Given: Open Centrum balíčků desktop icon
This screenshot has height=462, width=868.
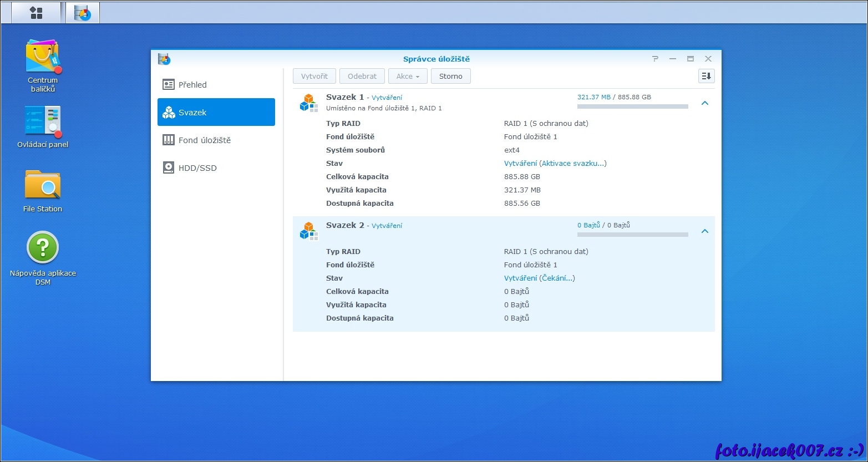Looking at the screenshot, I should [42, 57].
